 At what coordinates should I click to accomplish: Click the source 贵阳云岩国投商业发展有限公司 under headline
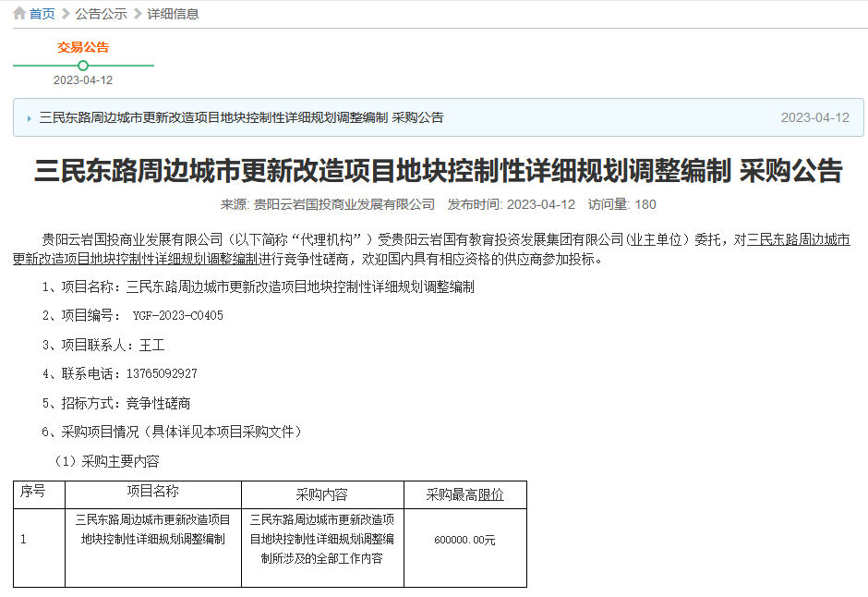[x=344, y=204]
